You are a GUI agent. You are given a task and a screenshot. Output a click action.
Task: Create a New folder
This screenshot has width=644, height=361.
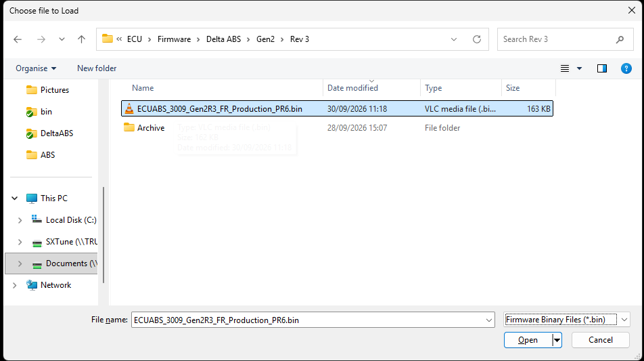(97, 68)
